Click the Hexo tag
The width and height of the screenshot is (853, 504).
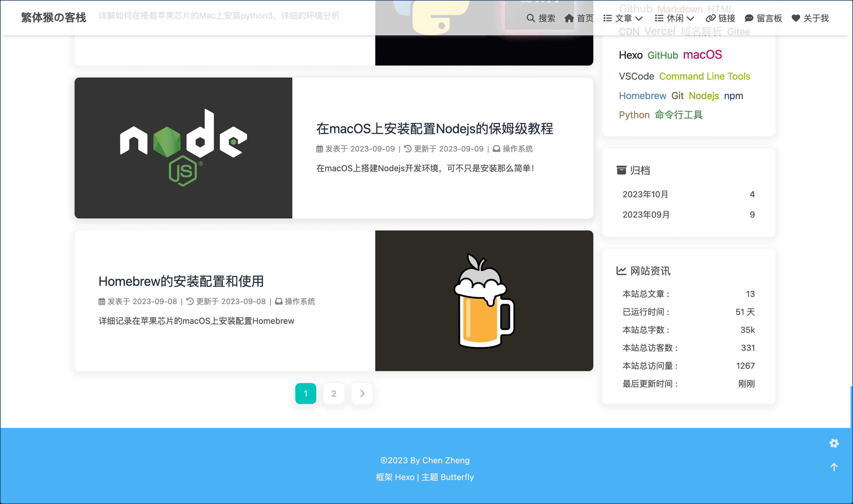(630, 55)
